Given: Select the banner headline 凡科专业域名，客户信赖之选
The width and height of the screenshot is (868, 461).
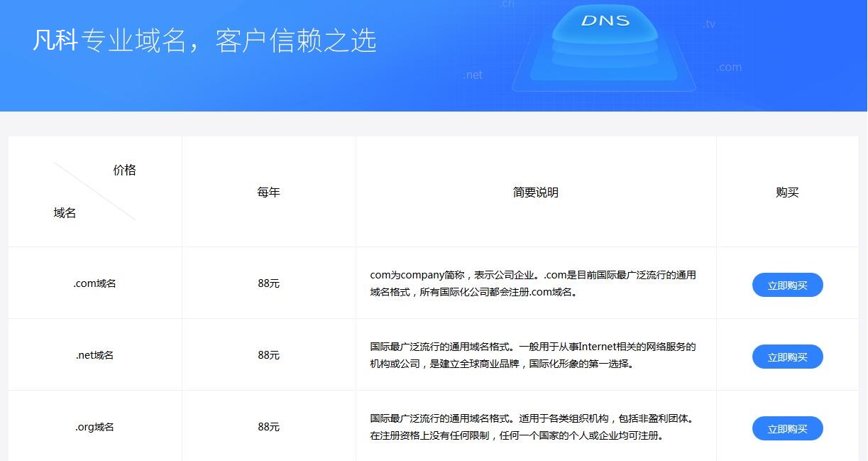Looking at the screenshot, I should [205, 42].
